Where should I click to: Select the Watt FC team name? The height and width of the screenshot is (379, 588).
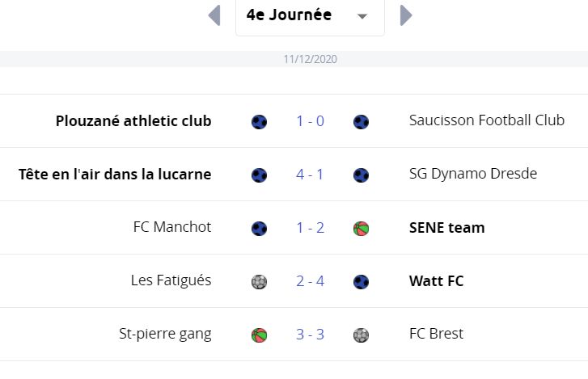[437, 281]
